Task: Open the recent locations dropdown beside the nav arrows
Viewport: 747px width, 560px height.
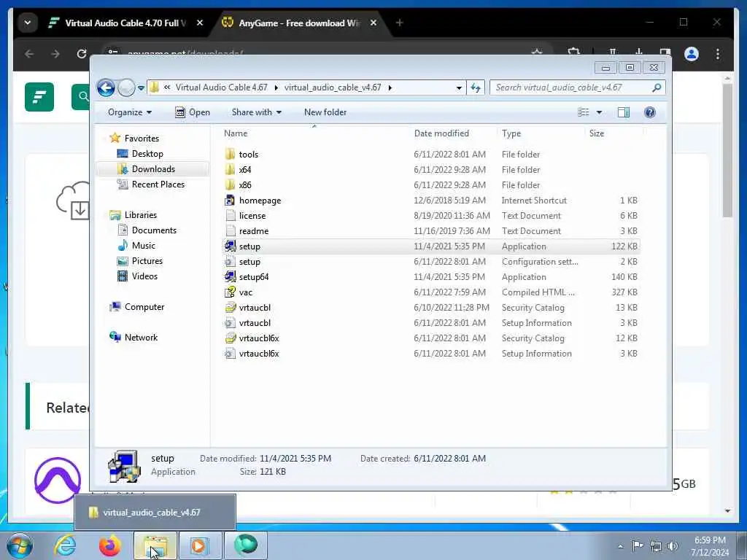Action: tap(141, 88)
